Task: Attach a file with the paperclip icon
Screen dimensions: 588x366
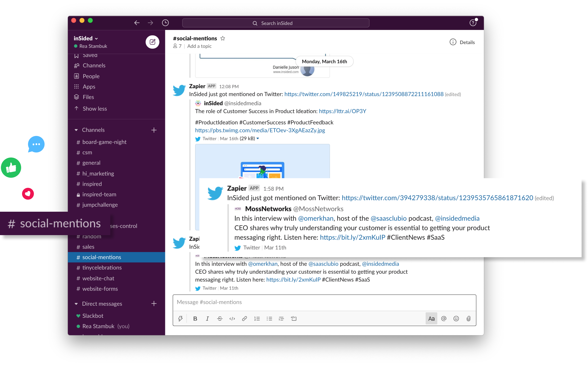Action: (x=468, y=319)
